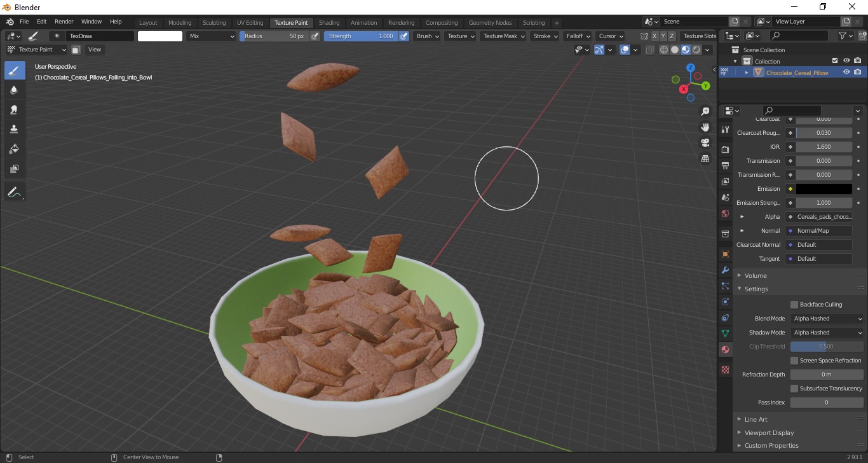Switch to the Shading workspace tab
Viewport: 868px width, 463px height.
tap(329, 23)
